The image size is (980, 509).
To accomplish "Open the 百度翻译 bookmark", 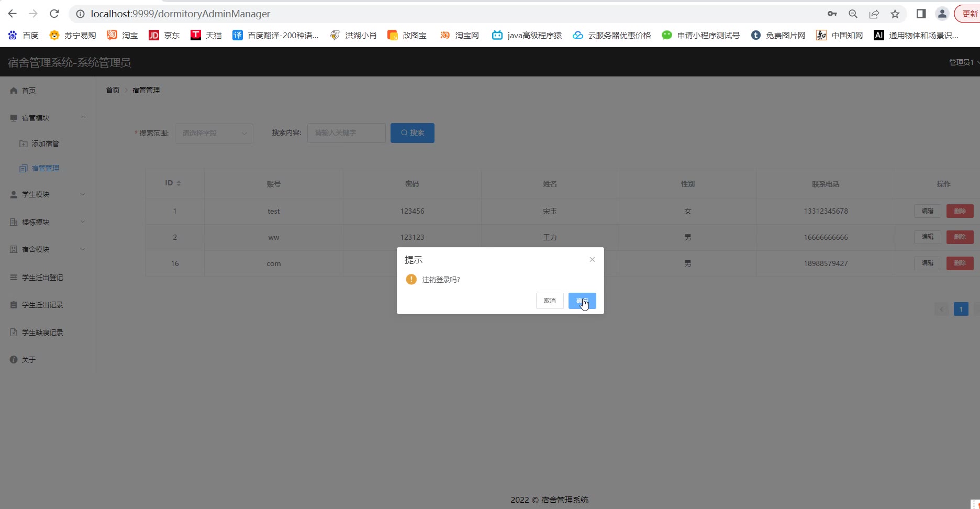I will pyautogui.click(x=276, y=35).
